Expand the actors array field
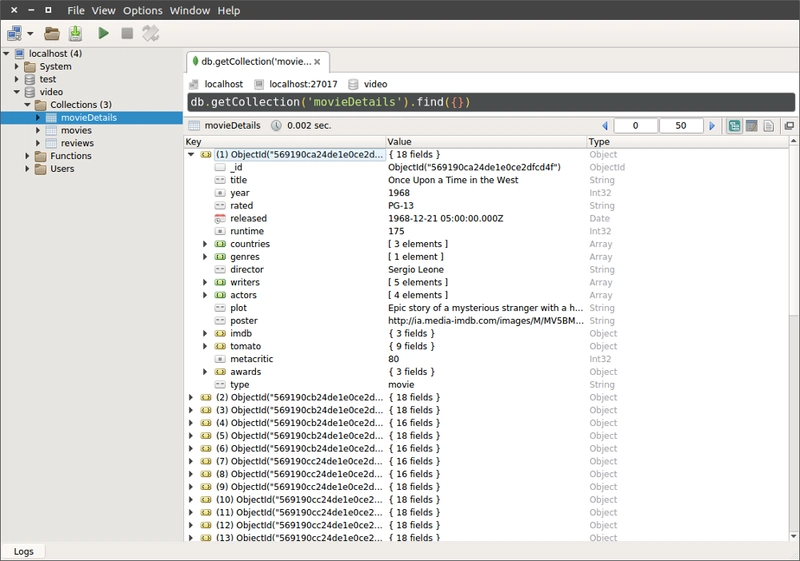Image resolution: width=800 pixels, height=561 pixels. click(205, 295)
